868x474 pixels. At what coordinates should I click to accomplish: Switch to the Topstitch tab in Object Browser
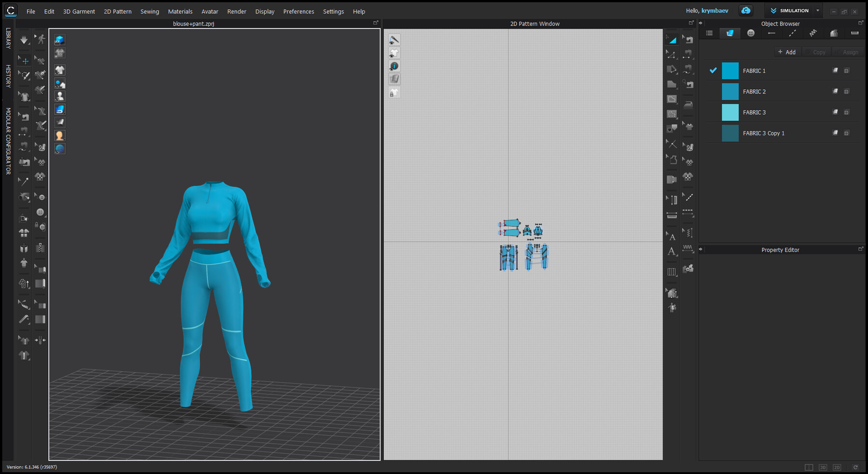tap(792, 33)
